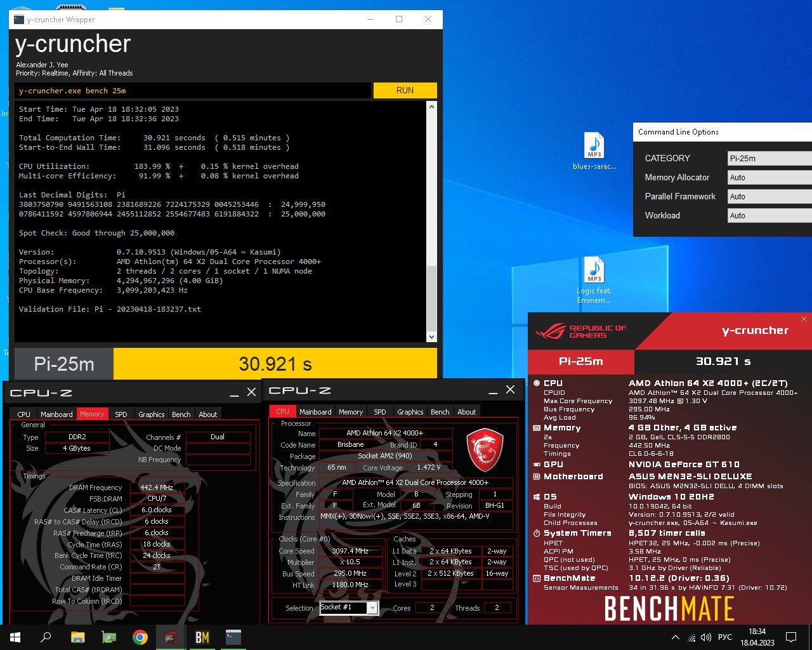The image size is (812, 650).
Task: Open Bench tab in left CPU-Z window
Action: (181, 414)
